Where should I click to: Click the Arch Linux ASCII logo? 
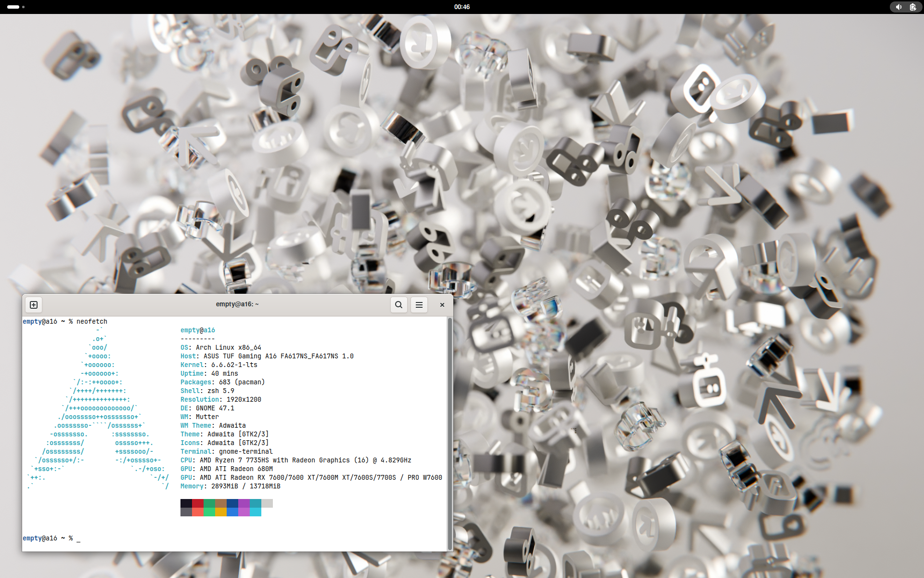point(98,408)
